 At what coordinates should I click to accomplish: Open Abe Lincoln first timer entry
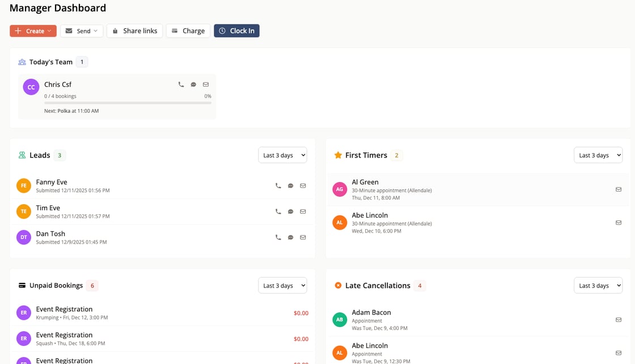(x=479, y=223)
